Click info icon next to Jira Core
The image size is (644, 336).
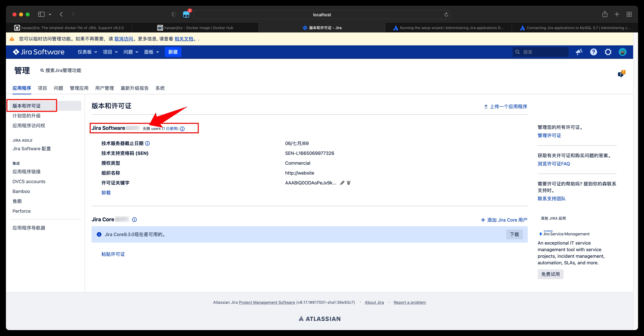134,220
